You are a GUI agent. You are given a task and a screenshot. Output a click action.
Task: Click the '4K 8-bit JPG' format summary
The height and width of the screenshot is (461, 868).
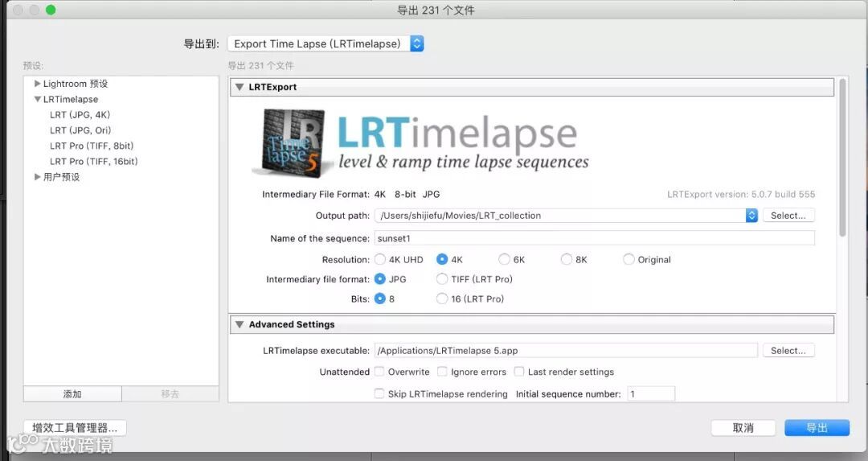[407, 195]
